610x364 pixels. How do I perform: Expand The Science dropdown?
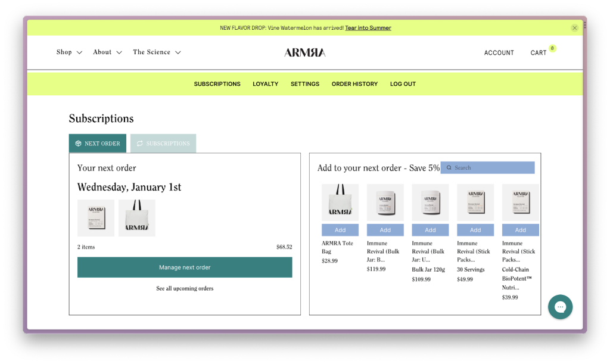(157, 52)
